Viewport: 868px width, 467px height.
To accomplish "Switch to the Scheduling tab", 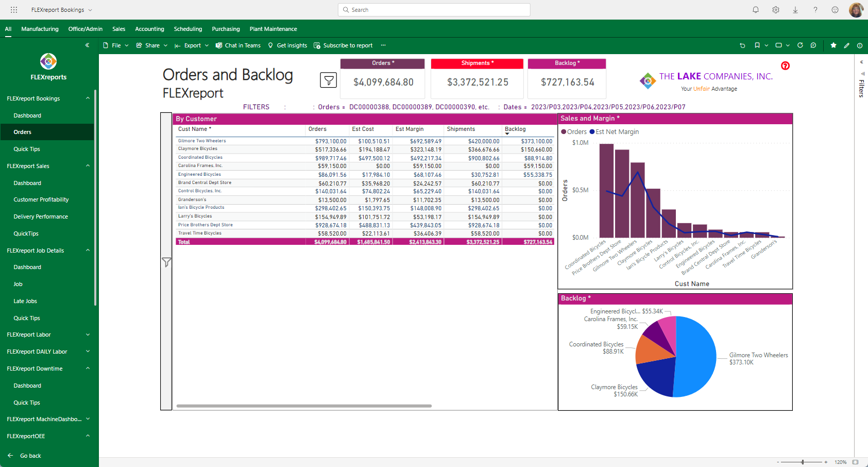I will click(x=188, y=29).
